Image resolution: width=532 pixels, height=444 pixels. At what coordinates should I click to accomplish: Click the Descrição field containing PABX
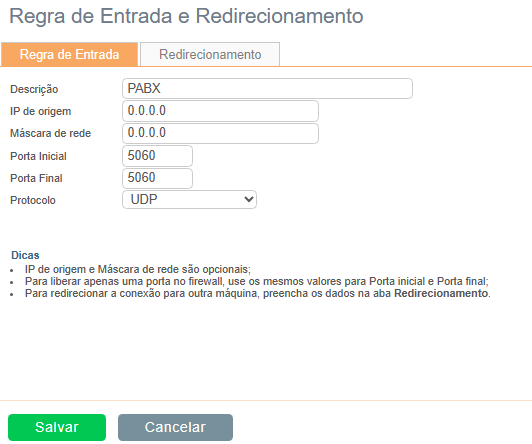[267, 89]
